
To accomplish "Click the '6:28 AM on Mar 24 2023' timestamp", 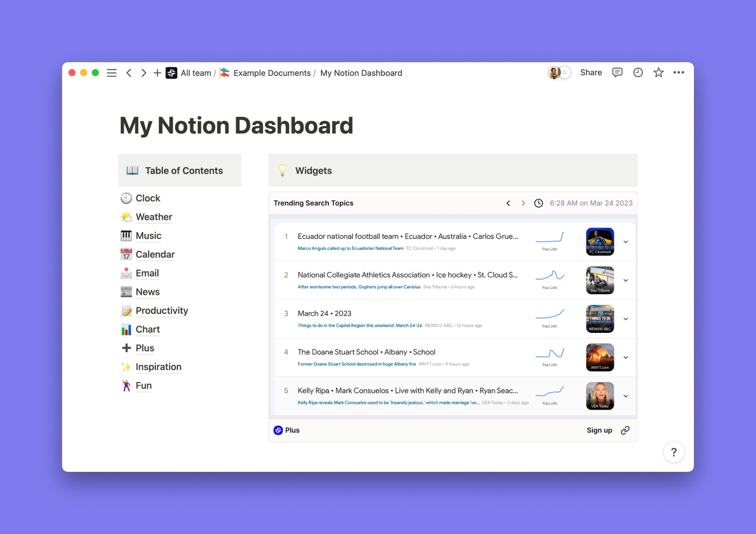I will (x=591, y=203).
